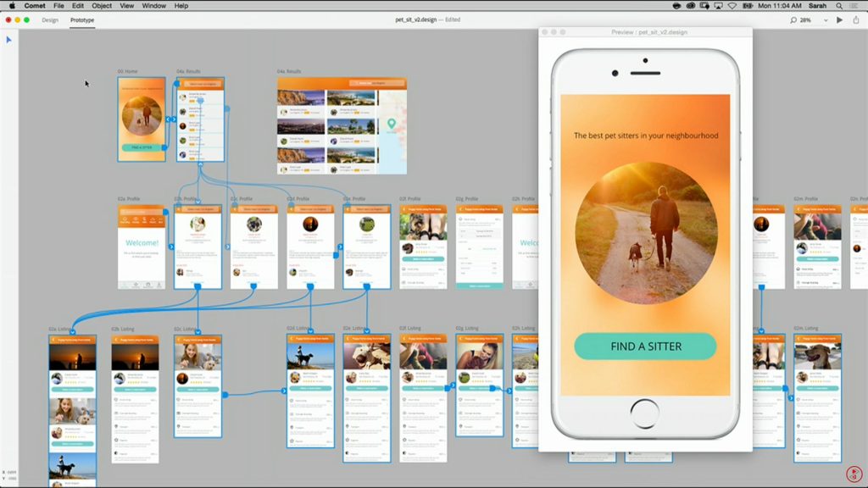Click the Welcome! heading on 02a. Profile
Screen dimensions: 868x488
[142, 242]
